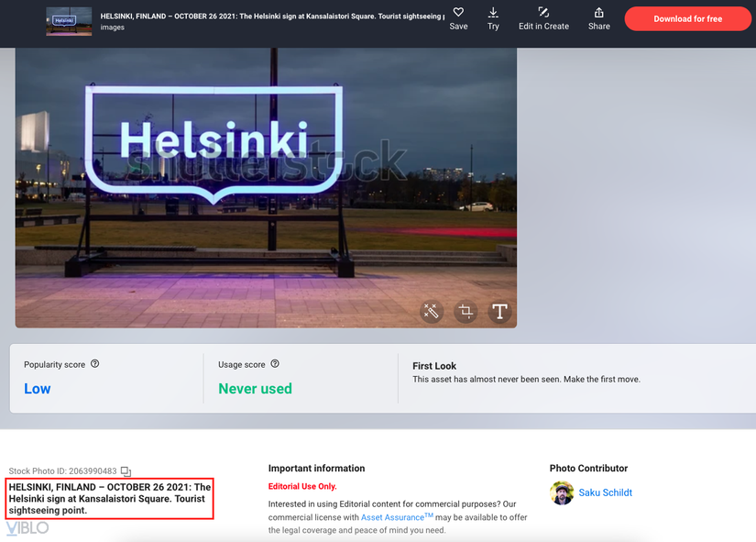Click the Low popularity score value
This screenshot has width=756, height=542.
(38, 389)
